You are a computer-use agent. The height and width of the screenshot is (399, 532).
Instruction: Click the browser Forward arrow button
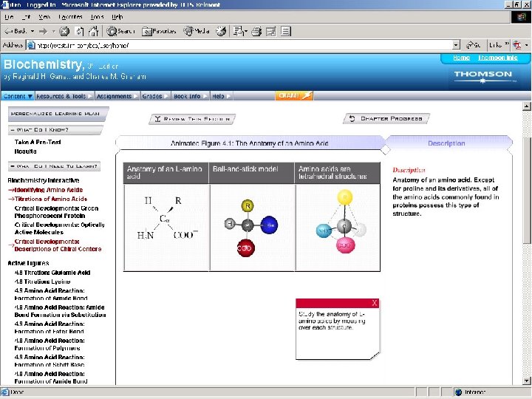tap(43, 32)
